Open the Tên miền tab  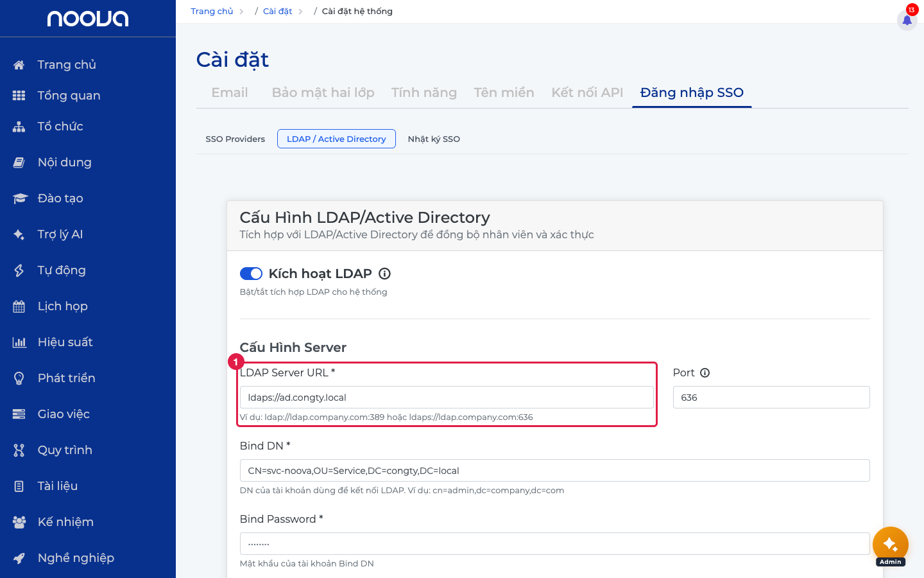click(504, 92)
